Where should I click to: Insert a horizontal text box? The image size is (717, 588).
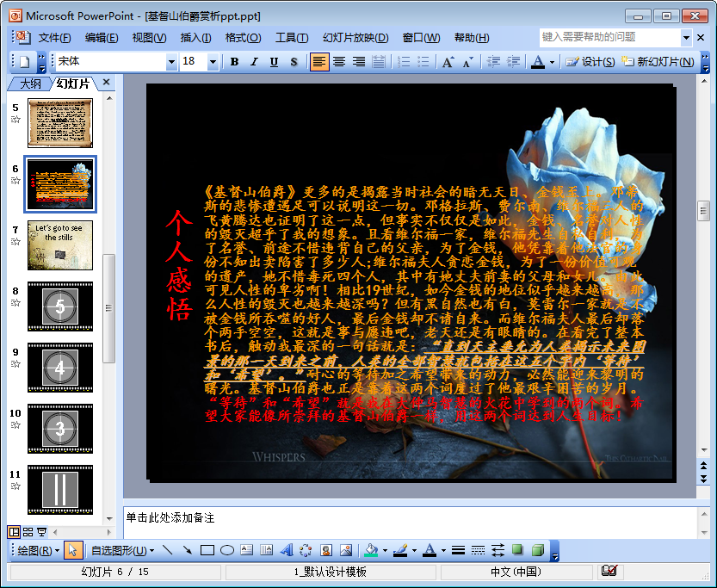pyautogui.click(x=247, y=550)
